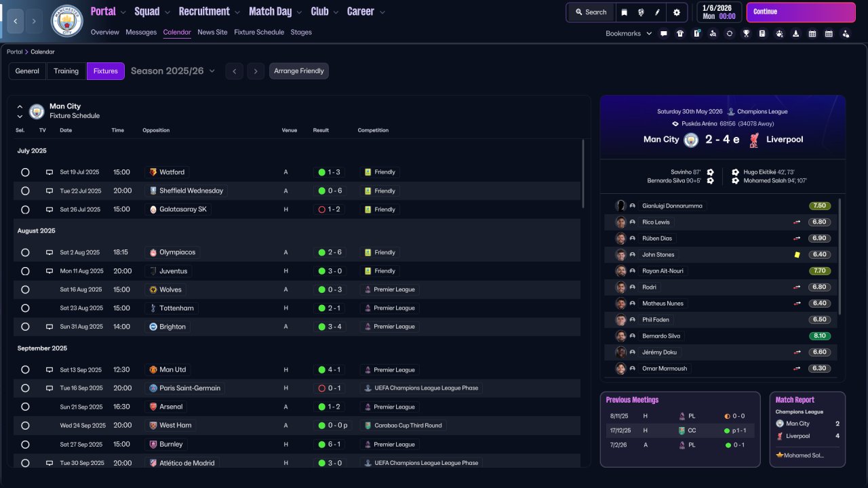
Task: Switch to the Training calendar tab
Action: pos(66,71)
